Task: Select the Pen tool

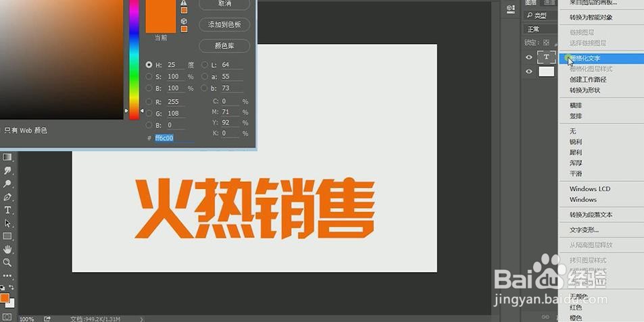Action: (7, 197)
